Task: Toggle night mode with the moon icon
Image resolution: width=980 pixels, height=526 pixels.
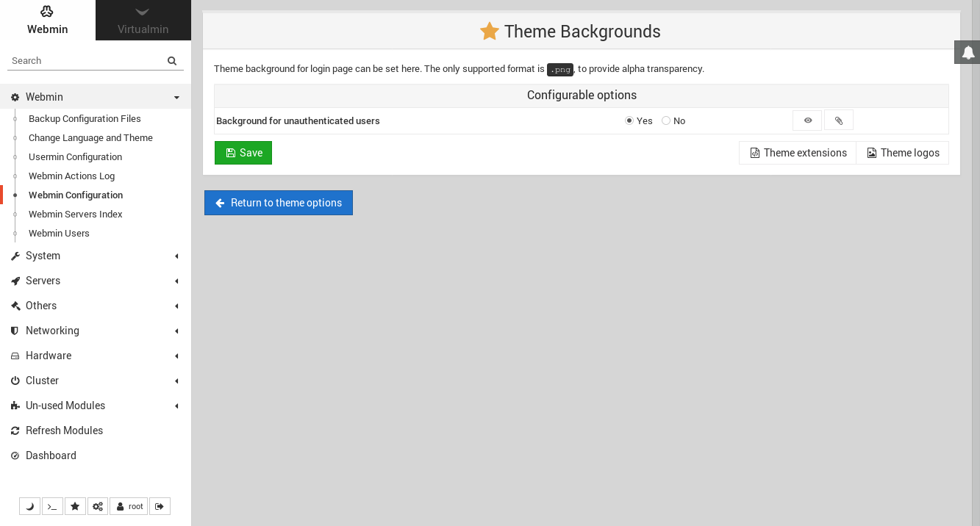Action: pos(29,506)
